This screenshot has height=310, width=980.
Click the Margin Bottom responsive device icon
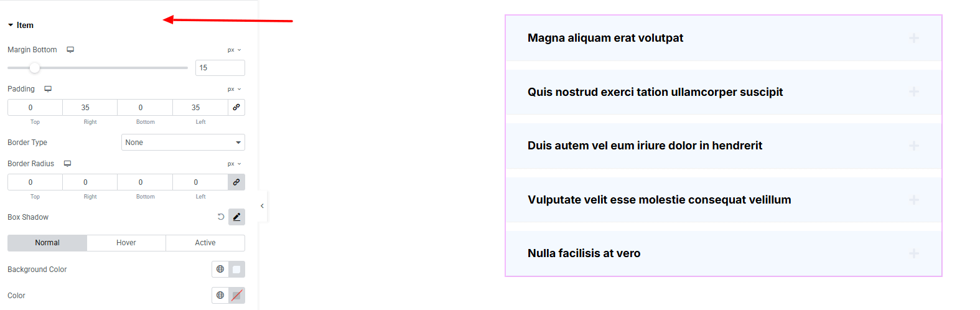70,50
